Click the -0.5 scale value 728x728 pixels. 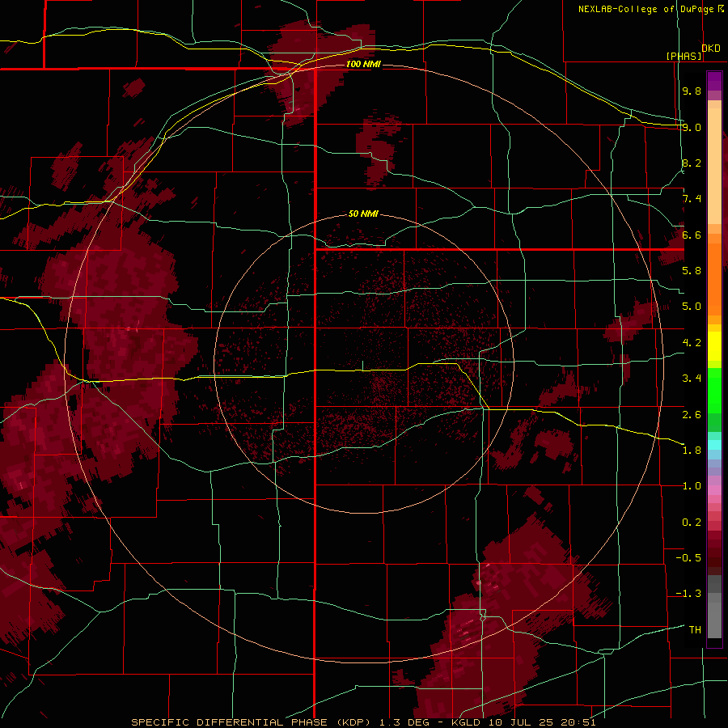tap(688, 558)
